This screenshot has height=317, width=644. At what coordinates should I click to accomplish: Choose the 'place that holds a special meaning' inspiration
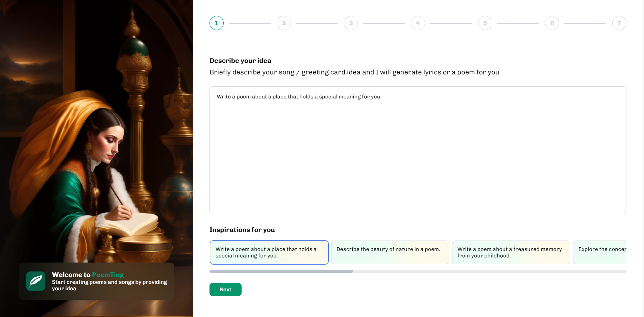[269, 252]
